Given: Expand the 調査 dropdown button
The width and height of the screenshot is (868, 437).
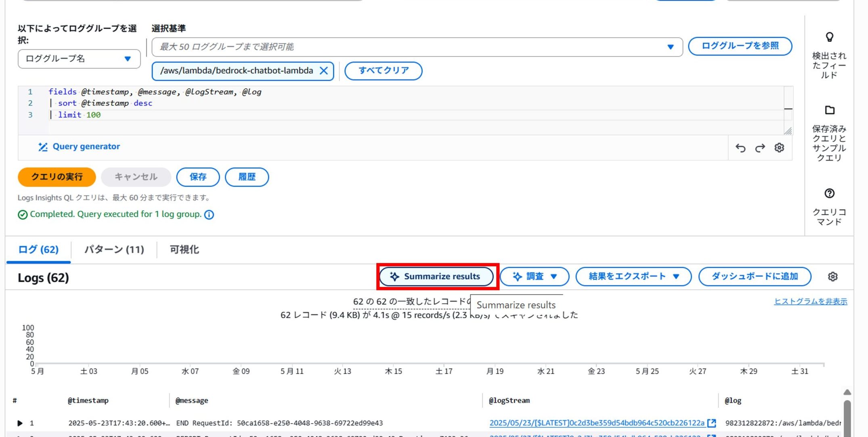Looking at the screenshot, I should (534, 276).
